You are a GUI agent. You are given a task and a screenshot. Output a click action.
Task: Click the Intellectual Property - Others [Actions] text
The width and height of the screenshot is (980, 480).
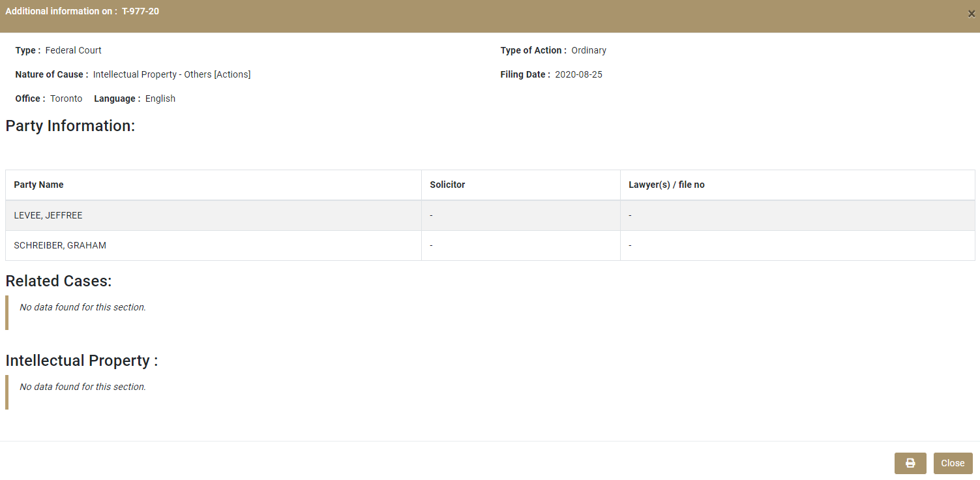pyautogui.click(x=171, y=74)
